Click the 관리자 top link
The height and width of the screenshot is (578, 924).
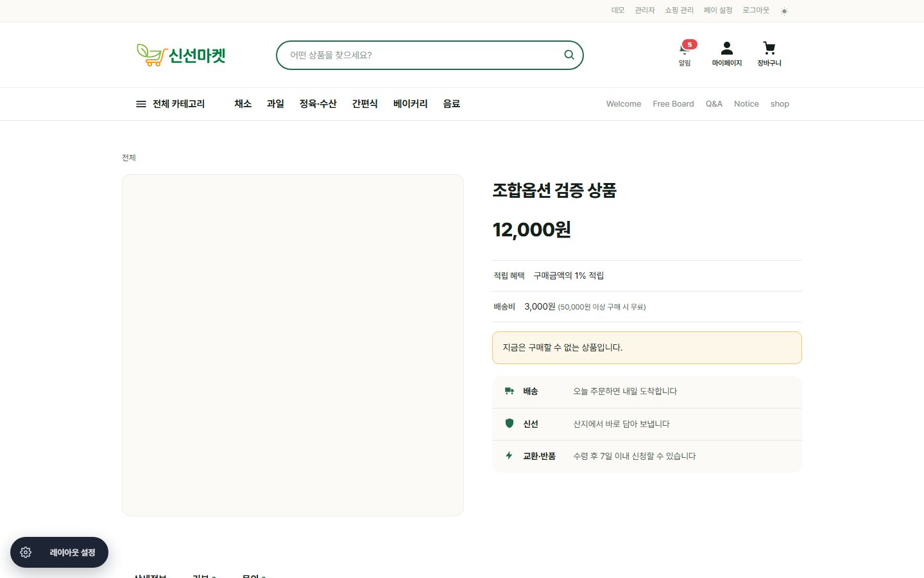645,10
